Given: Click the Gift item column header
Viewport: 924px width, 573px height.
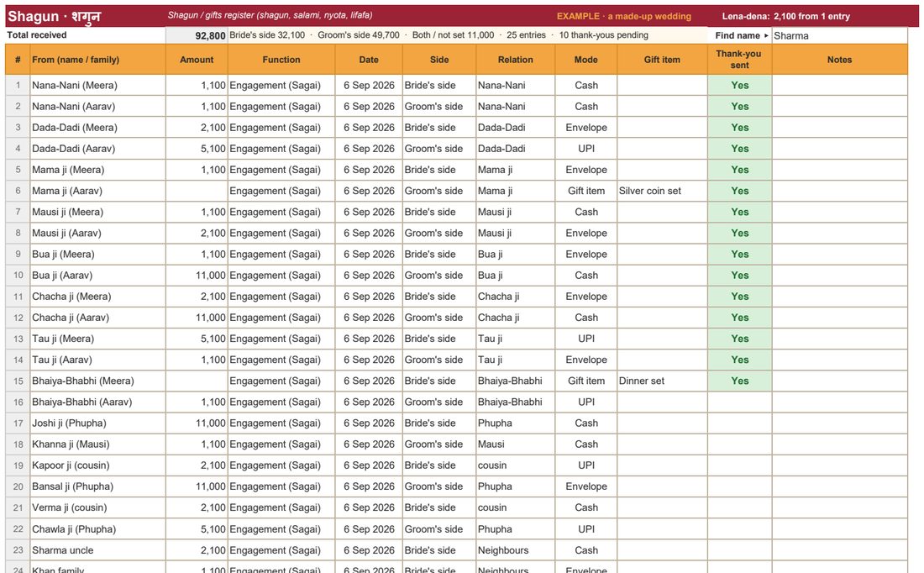Looking at the screenshot, I should click(663, 60).
